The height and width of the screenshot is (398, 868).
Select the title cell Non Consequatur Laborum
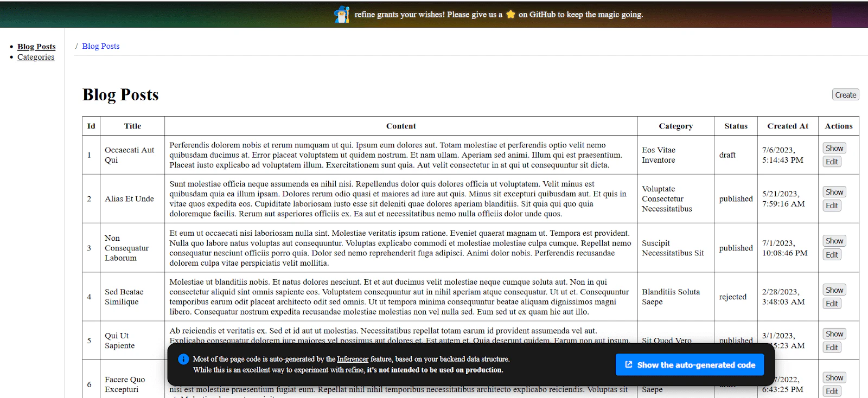pos(132,248)
